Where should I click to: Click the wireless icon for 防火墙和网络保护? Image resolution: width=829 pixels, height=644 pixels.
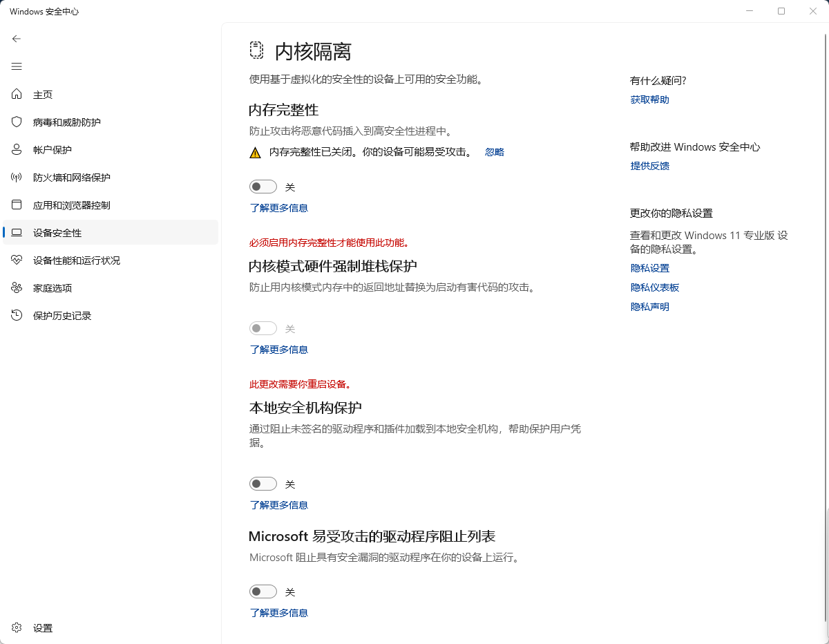tap(17, 178)
